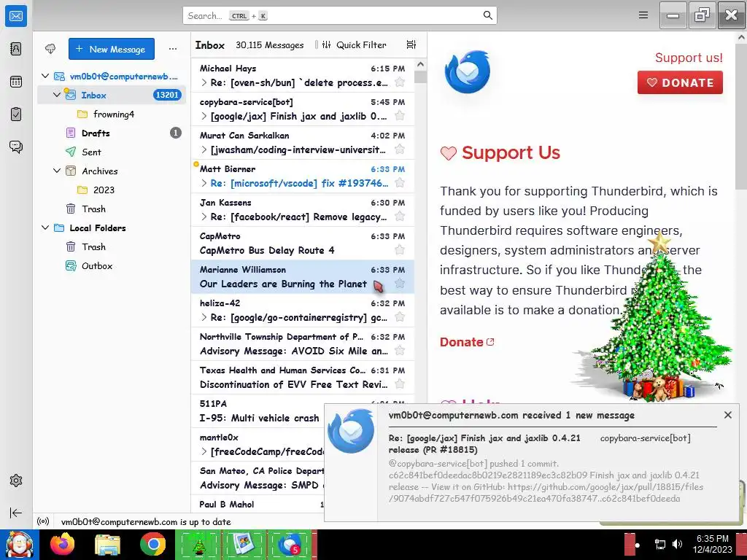Collapse Local Folders tree

pyautogui.click(x=45, y=227)
